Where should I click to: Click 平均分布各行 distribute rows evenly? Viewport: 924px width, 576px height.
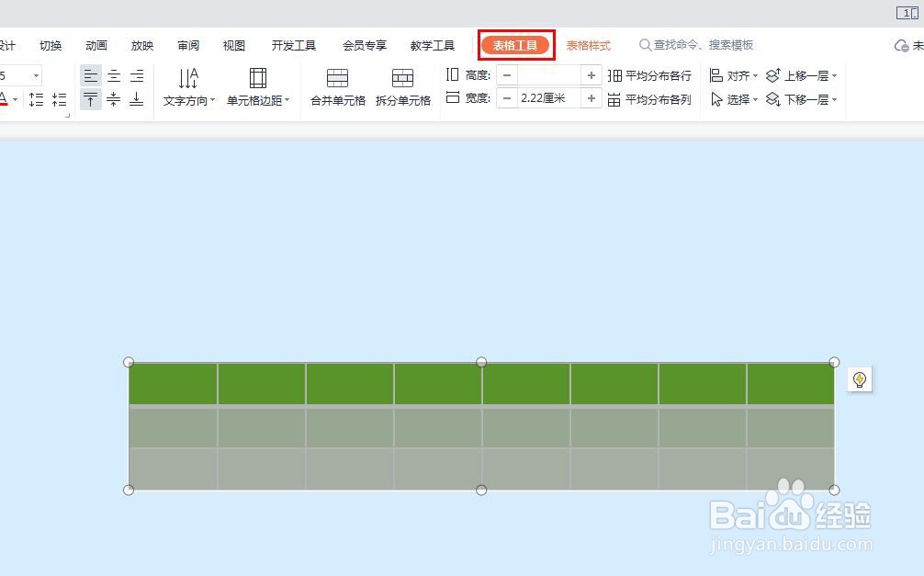[x=649, y=75]
